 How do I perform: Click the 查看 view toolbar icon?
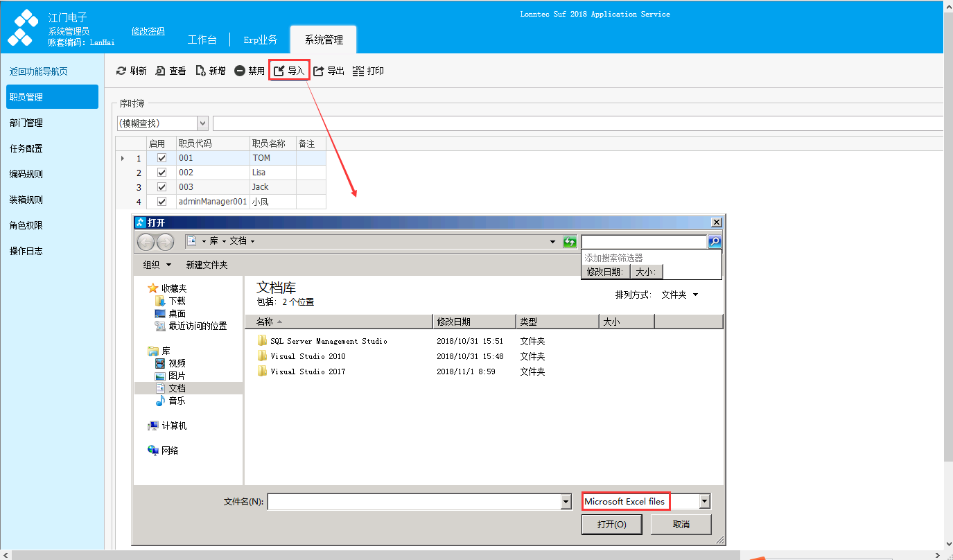click(161, 71)
